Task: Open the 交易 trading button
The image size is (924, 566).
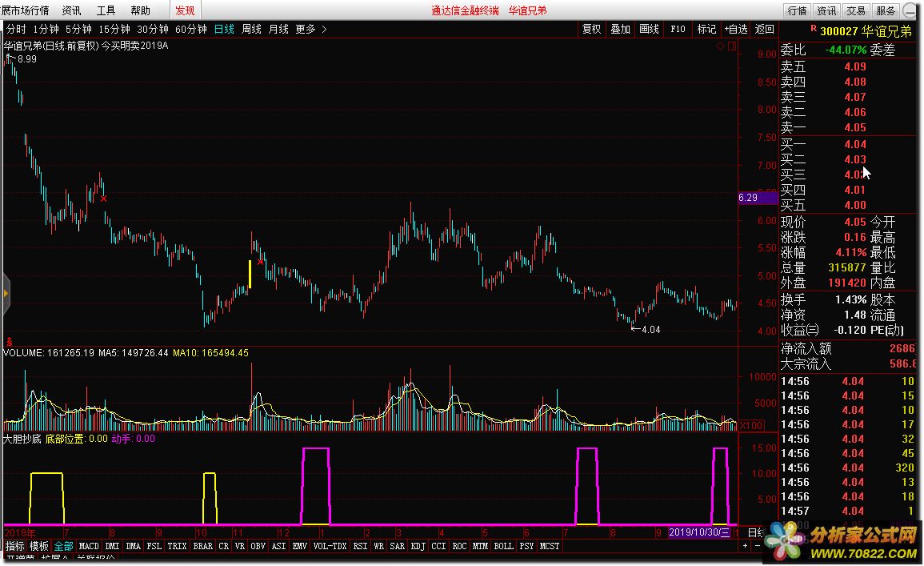Action: [856, 10]
